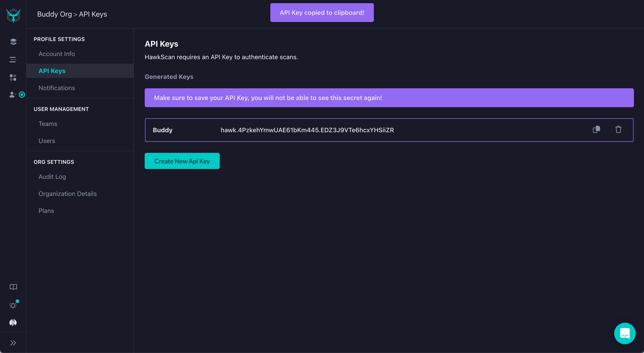Viewport: 644px width, 353px height.
Task: Click the teal target circle indicator
Action: click(x=22, y=95)
